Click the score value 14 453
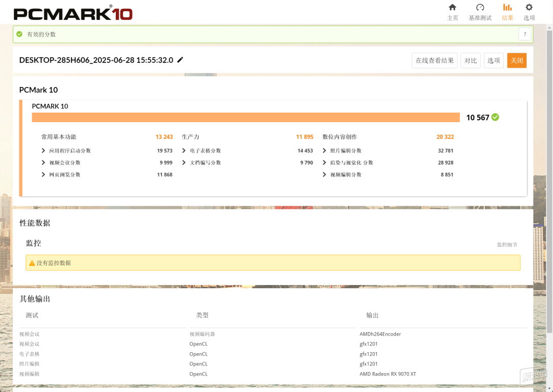Screen dimensions: 553x392 click(x=305, y=150)
